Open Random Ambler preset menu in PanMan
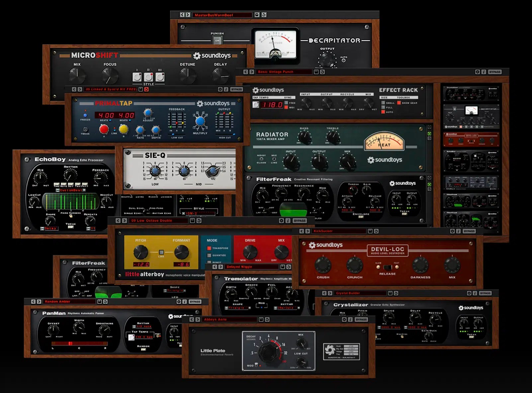 69,302
